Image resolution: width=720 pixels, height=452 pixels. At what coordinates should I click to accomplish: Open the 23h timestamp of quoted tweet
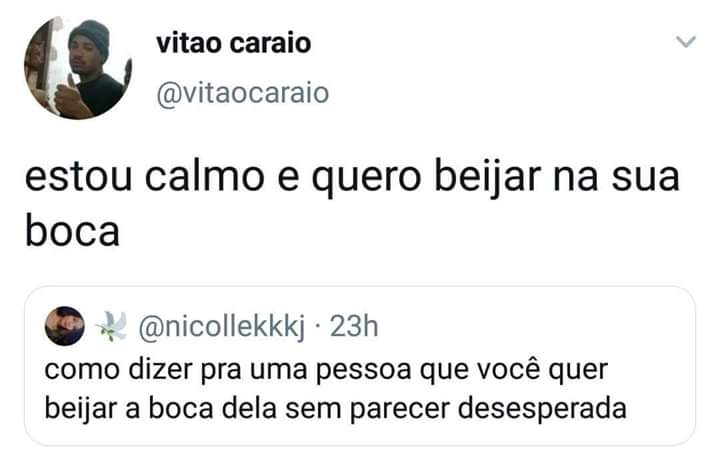354,327
